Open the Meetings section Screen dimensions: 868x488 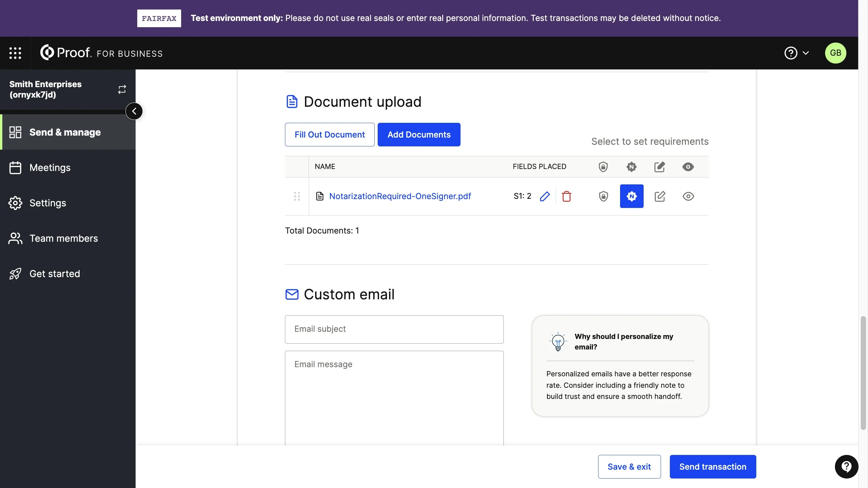(x=68, y=167)
